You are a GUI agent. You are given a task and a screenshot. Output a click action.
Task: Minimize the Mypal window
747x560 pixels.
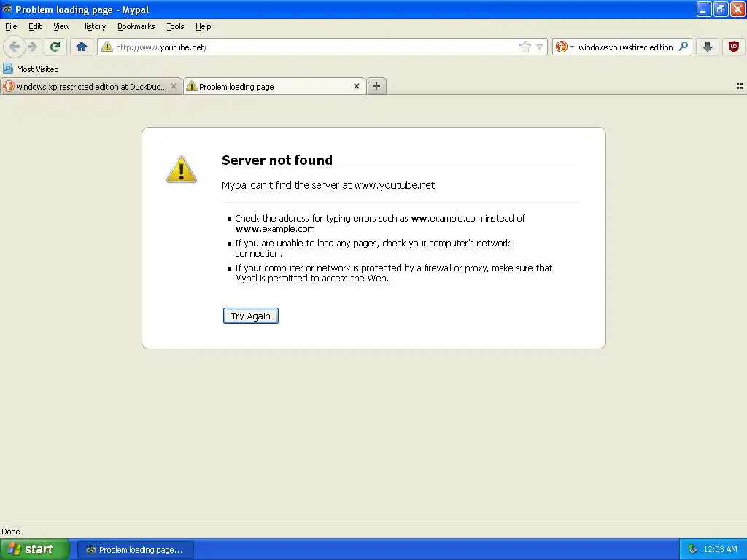(x=703, y=9)
